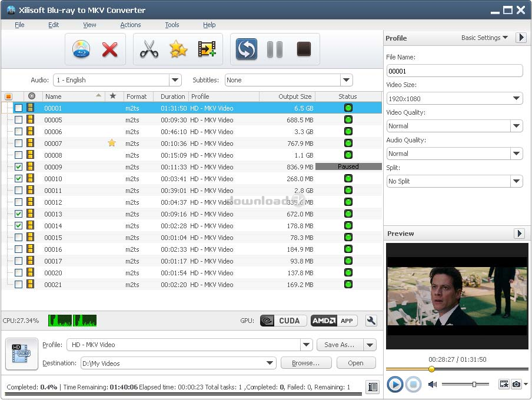Add an output profile with the film-plus icon
The image size is (532, 400).
[207, 49]
